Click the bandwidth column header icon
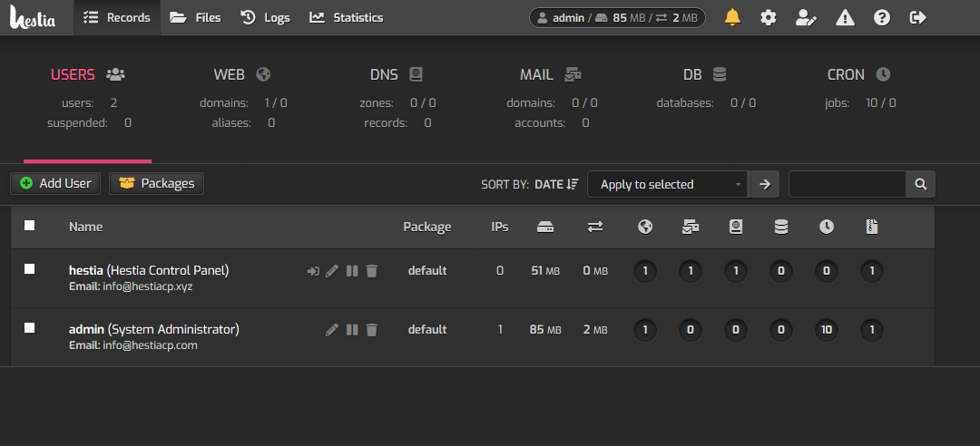The width and height of the screenshot is (980, 446). point(595,228)
